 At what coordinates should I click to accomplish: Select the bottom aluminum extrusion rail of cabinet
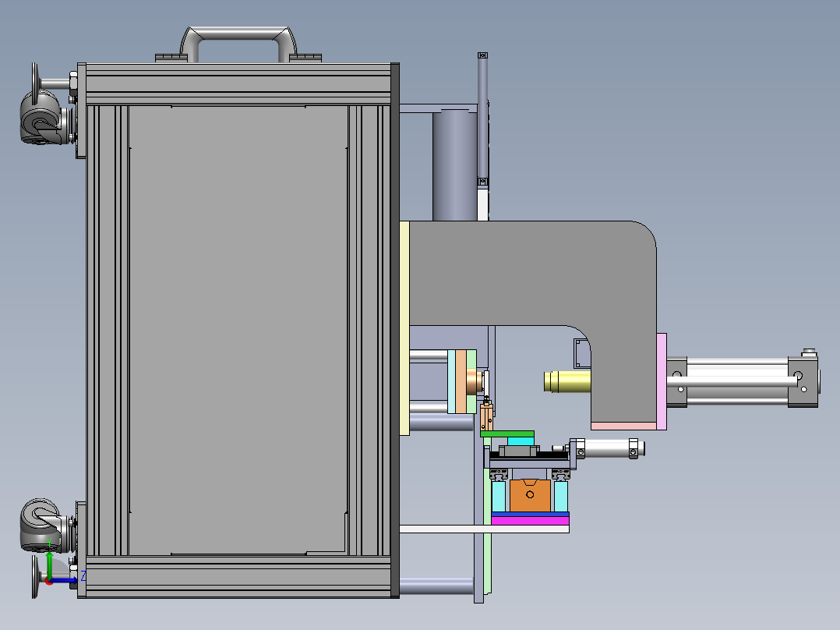[x=238, y=577]
